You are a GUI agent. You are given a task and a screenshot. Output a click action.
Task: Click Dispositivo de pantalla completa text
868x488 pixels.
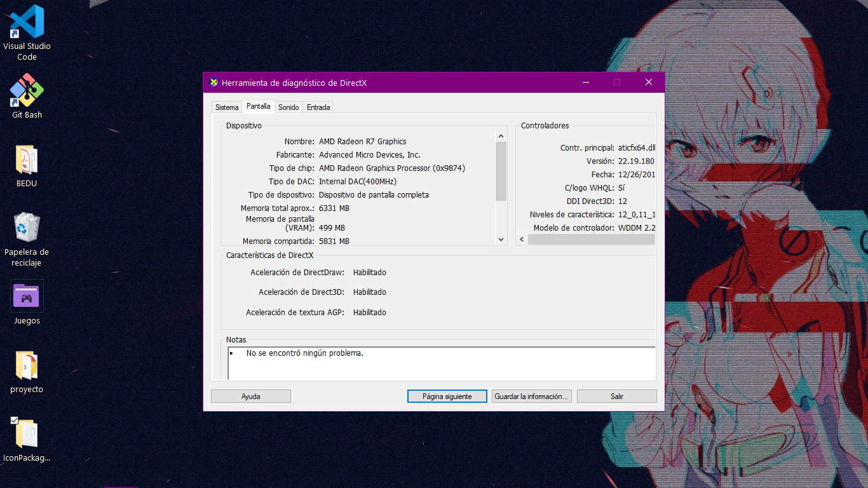[374, 195]
